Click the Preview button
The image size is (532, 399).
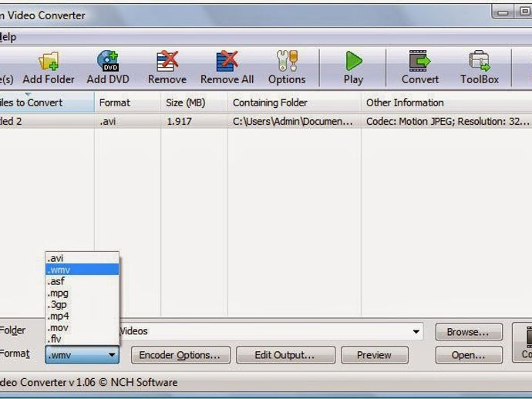375,355
